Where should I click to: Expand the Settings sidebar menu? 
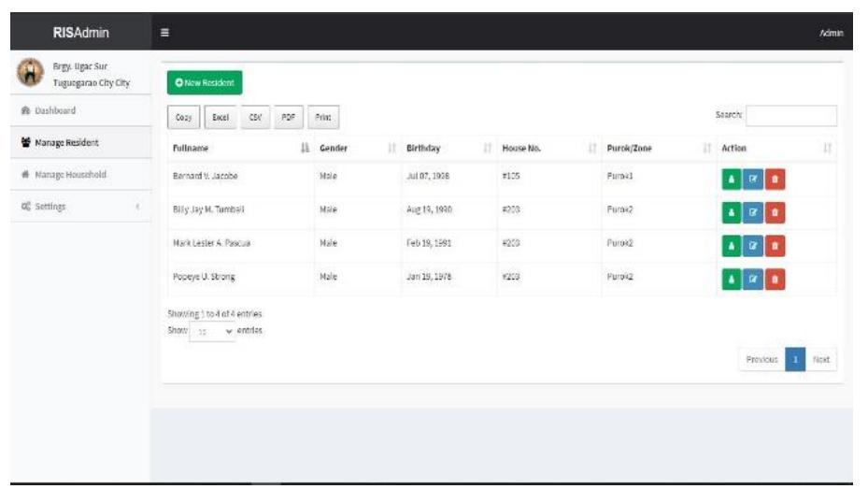pos(75,207)
